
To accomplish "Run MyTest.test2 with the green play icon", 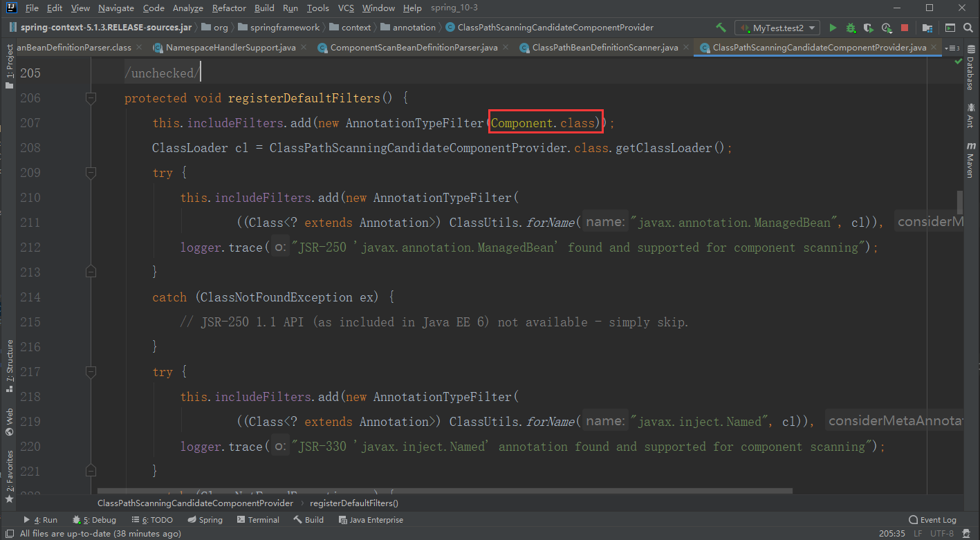I will [x=833, y=28].
